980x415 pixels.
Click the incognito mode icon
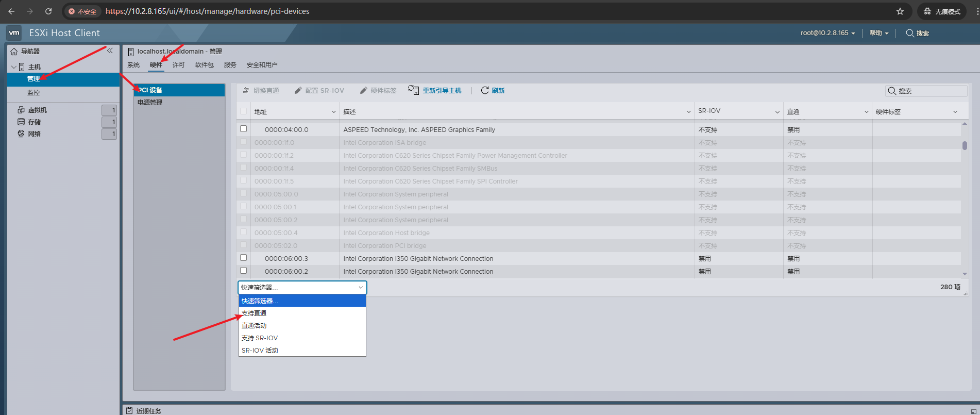pos(927,11)
